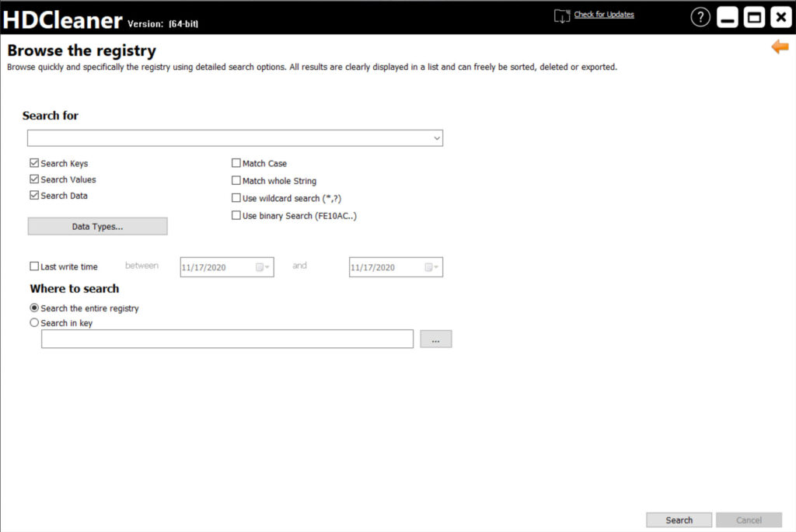The width and height of the screenshot is (796, 532).
Task: Click the Search button
Action: click(x=679, y=520)
